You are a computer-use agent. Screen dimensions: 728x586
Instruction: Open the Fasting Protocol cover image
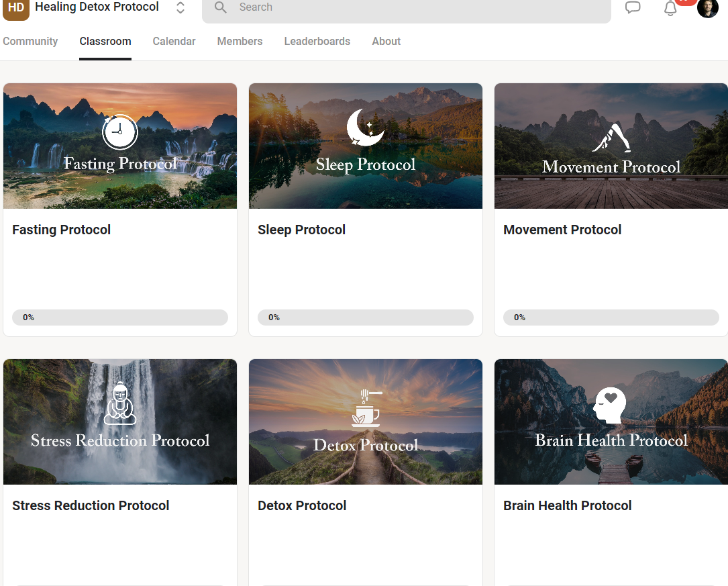pos(120,146)
